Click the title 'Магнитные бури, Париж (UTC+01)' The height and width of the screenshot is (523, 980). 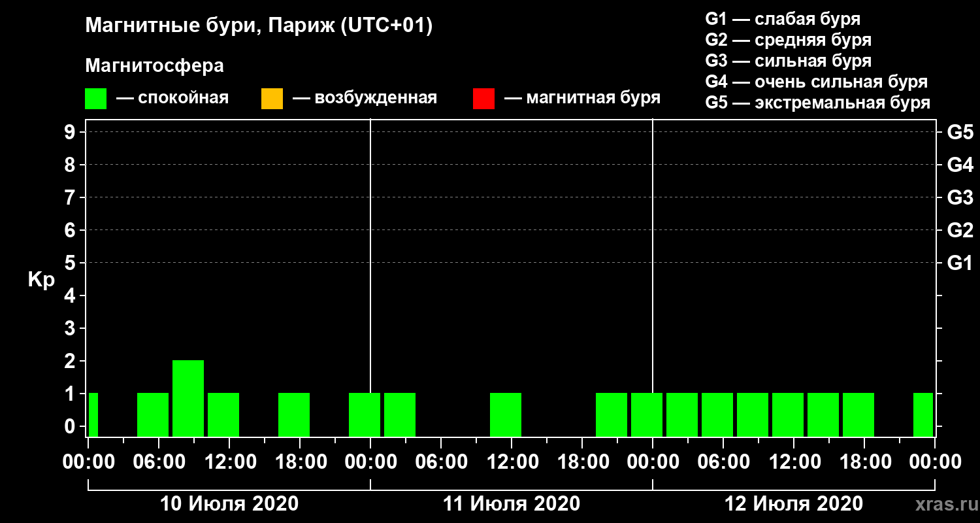coord(259,26)
